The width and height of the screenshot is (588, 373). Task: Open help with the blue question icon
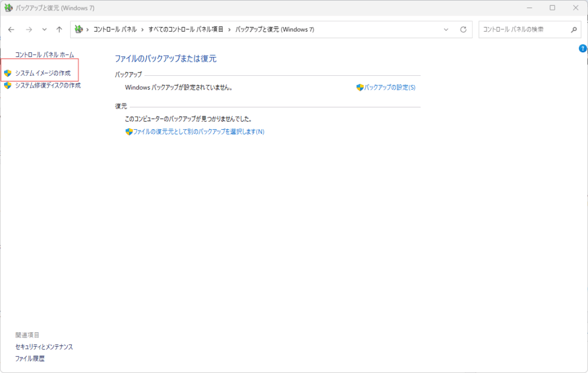click(x=583, y=48)
